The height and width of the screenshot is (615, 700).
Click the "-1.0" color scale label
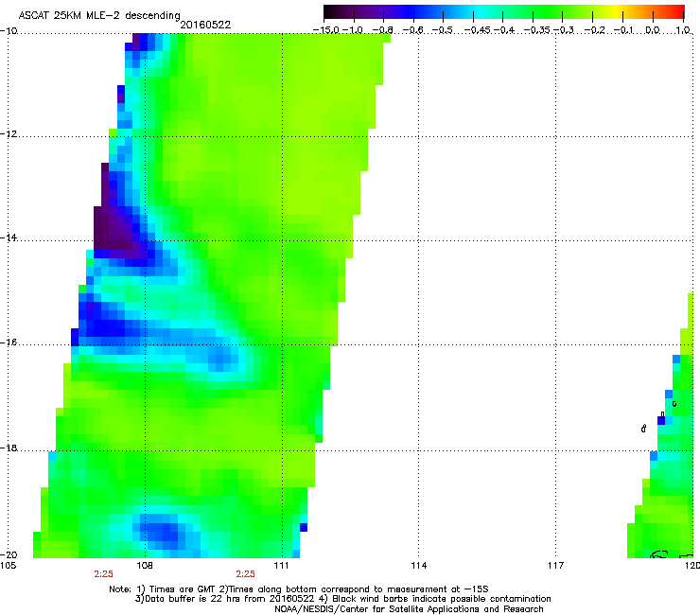[353, 30]
